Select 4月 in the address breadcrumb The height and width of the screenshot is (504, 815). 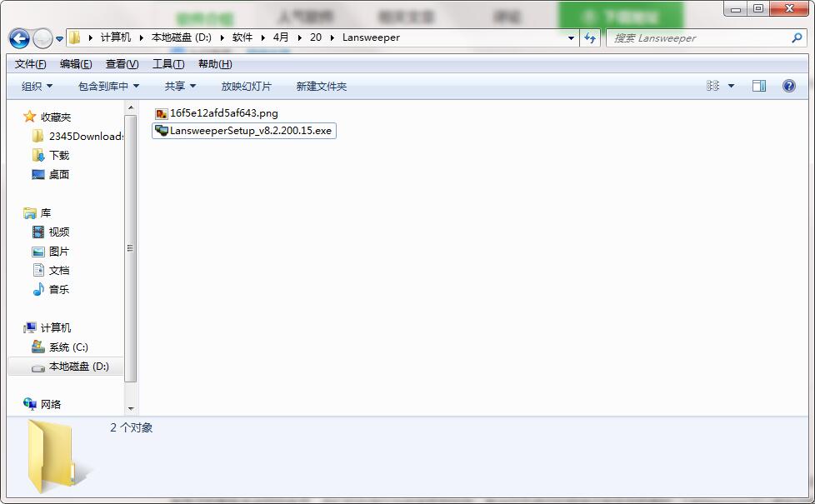pyautogui.click(x=281, y=37)
